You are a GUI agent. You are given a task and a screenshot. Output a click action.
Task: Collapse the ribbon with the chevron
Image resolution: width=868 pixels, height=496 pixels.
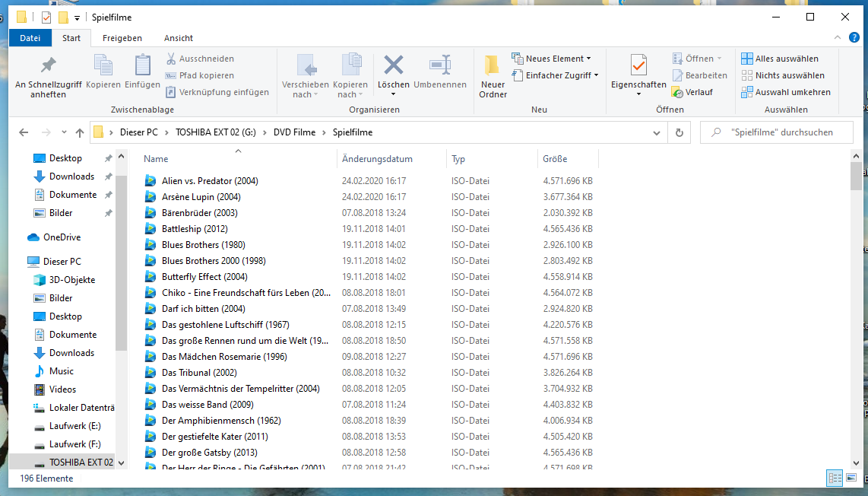coord(838,38)
